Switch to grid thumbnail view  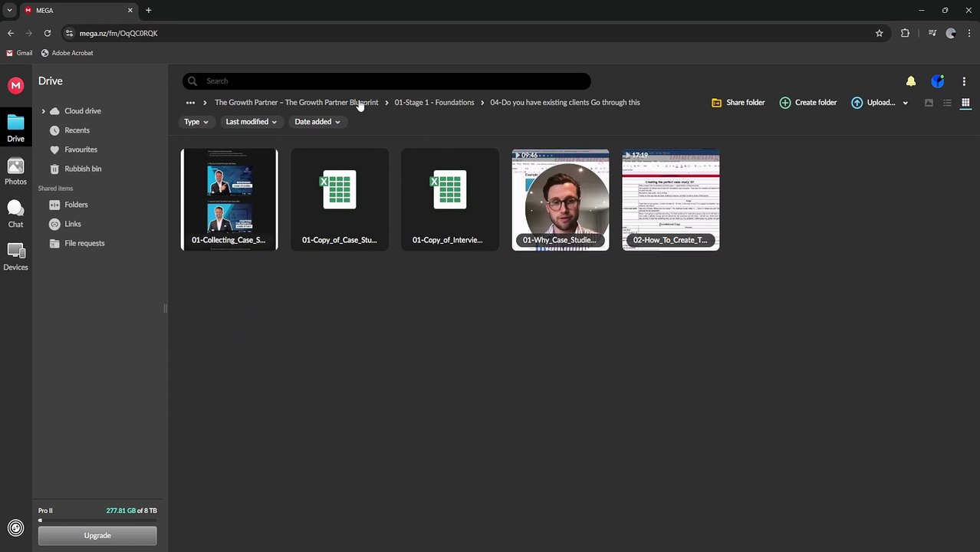coord(965,103)
